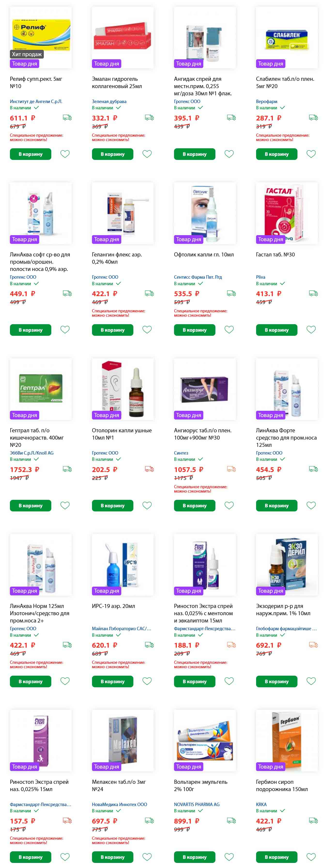Favorite Гастал таб. №30 with heart icon
Screen dimensions: 327x868
click(x=311, y=329)
